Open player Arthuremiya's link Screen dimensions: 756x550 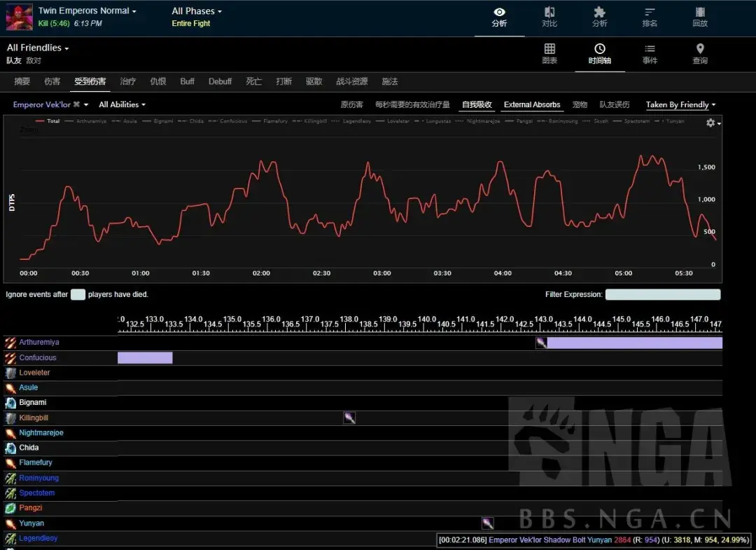point(39,343)
